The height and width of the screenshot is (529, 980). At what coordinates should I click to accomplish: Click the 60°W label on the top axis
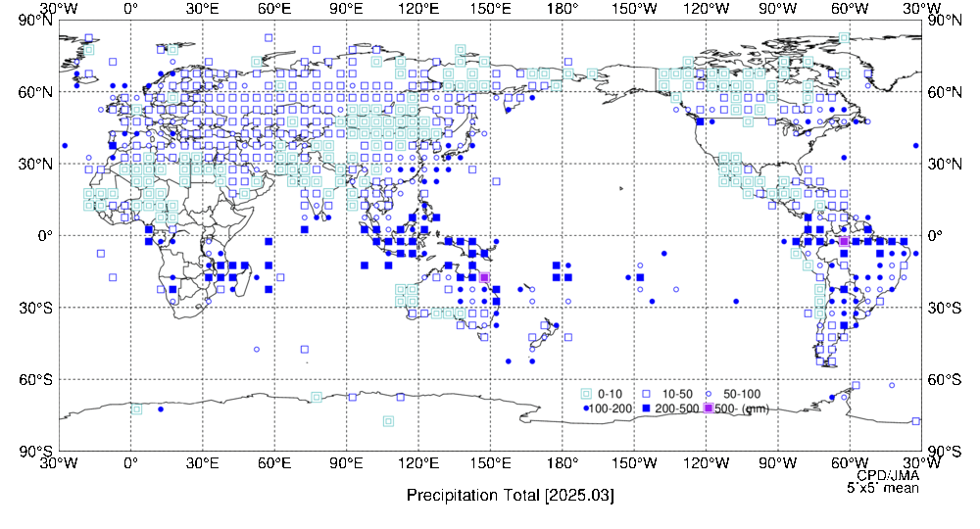[850, 8]
